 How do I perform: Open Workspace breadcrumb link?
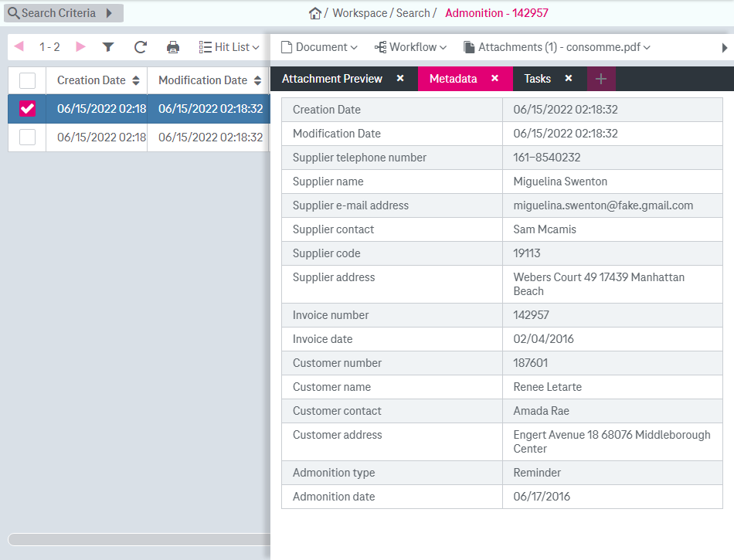coord(360,13)
